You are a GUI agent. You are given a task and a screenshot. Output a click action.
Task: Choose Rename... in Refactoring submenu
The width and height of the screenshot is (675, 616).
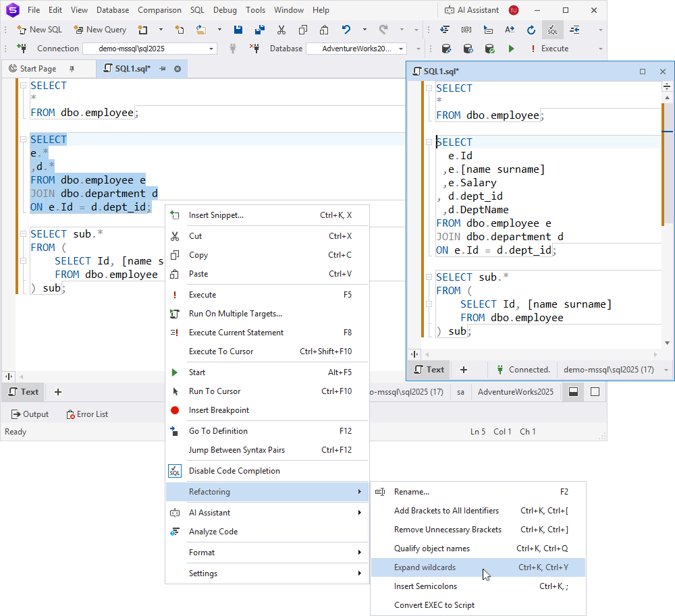click(x=478, y=492)
